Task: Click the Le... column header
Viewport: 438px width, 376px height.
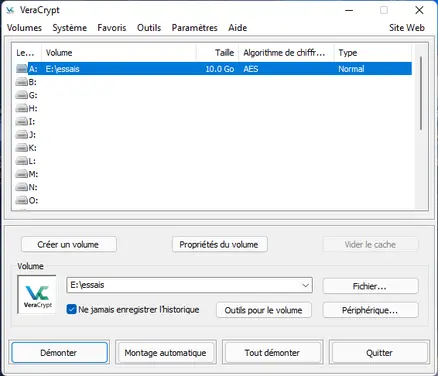Action: click(26, 53)
